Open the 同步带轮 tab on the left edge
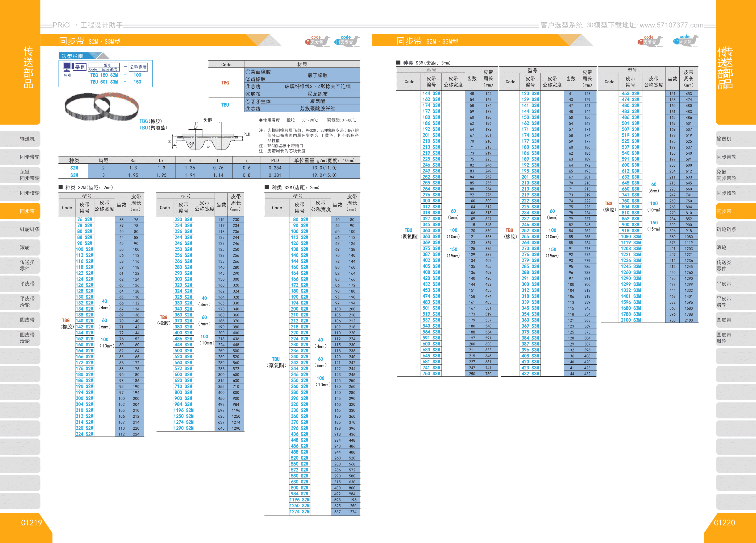Image resolution: width=756 pixels, height=543 pixels. tap(20, 157)
